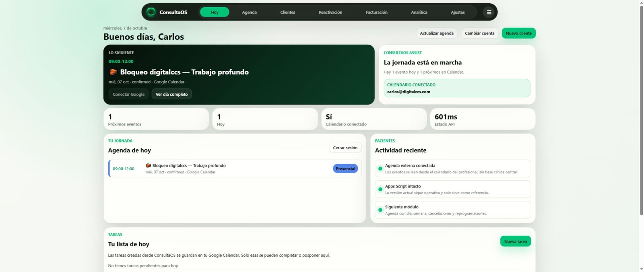This screenshot has width=644, height=272.
Task: Click the Cambiar cuenta button
Action: [x=480, y=33]
